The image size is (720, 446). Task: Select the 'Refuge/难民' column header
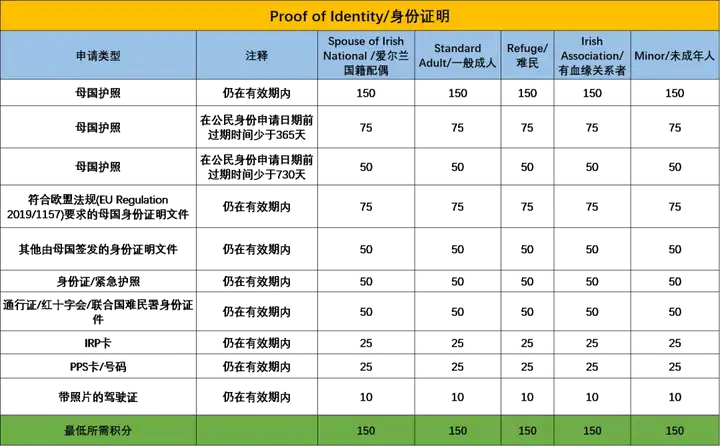tap(527, 56)
